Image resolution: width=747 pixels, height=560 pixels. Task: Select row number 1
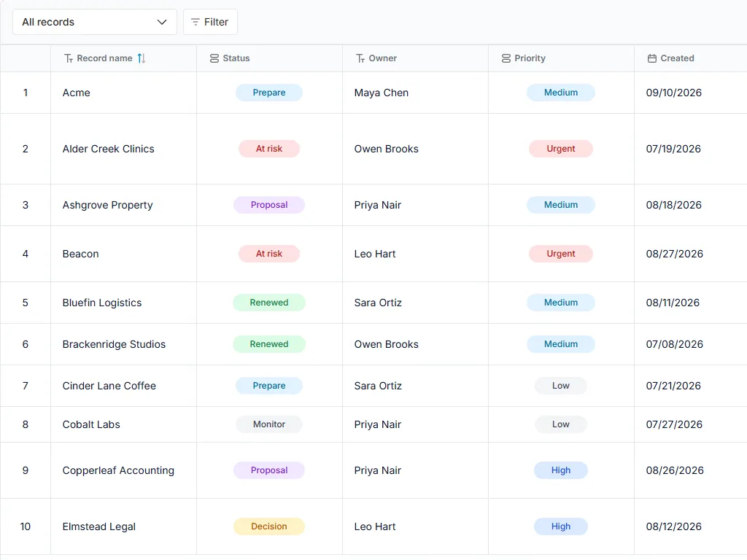point(26,93)
